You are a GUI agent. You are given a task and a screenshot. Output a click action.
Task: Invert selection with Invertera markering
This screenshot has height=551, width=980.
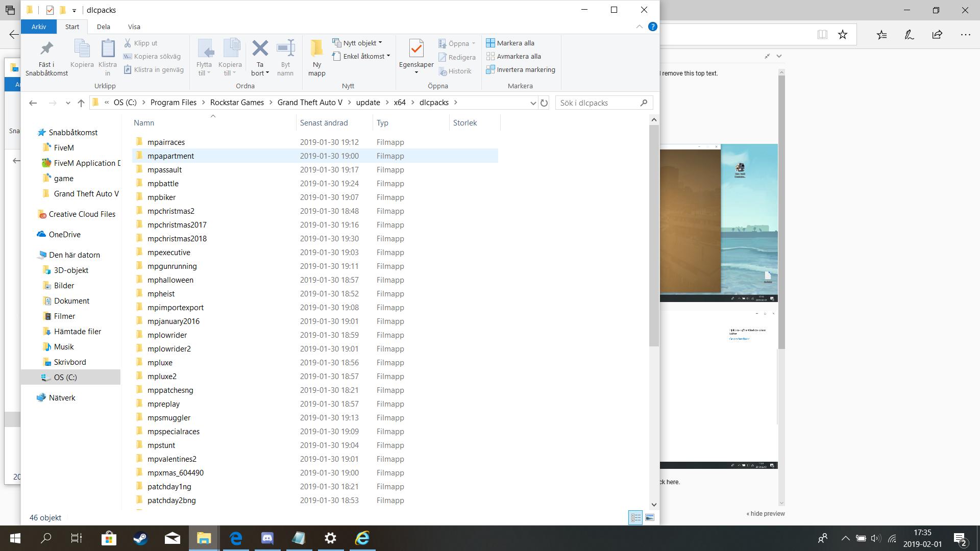(x=521, y=69)
